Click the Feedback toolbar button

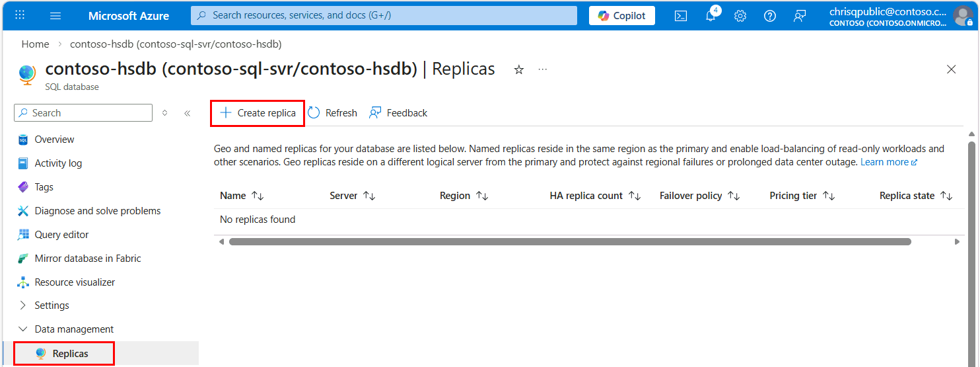pos(398,113)
